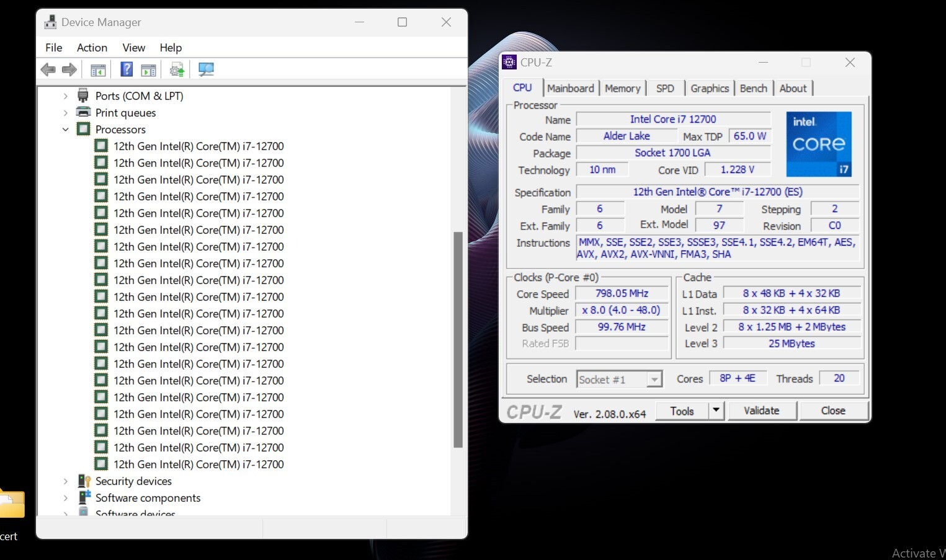
Task: Open the Help menu
Action: click(x=171, y=48)
